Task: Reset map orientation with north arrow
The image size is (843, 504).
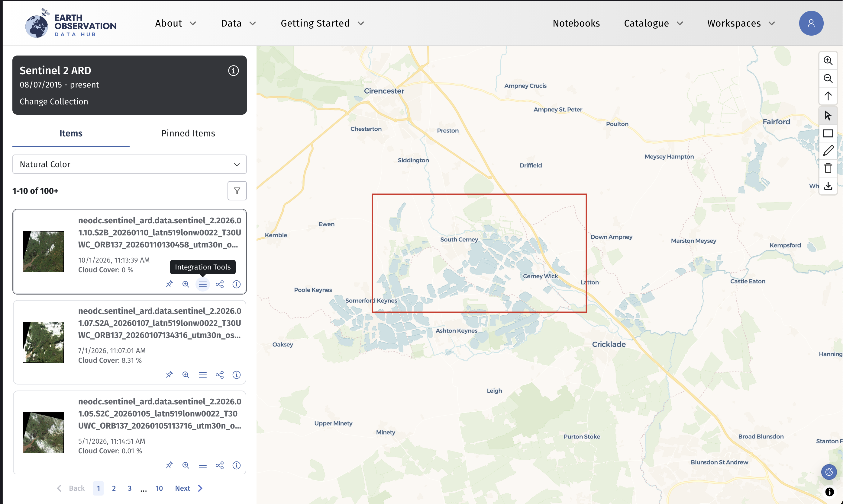Action: pos(828,96)
